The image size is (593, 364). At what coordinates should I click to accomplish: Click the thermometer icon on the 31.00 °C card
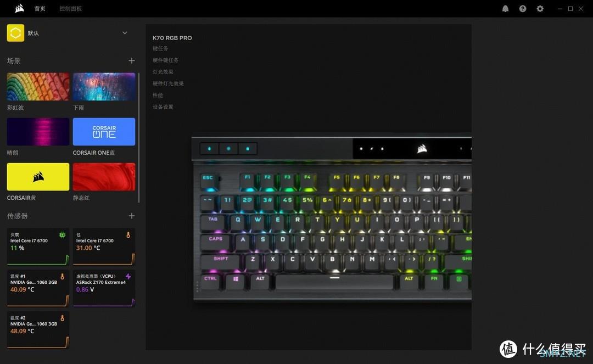(128, 235)
